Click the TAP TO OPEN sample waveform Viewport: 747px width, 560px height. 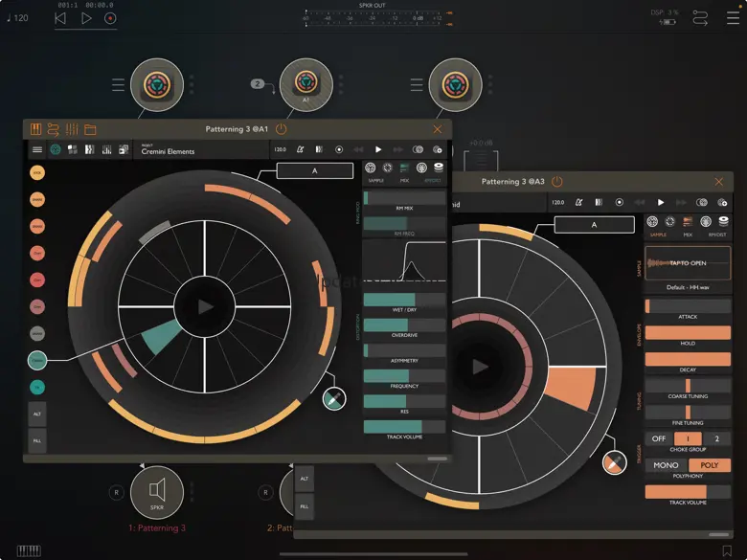coord(688,263)
